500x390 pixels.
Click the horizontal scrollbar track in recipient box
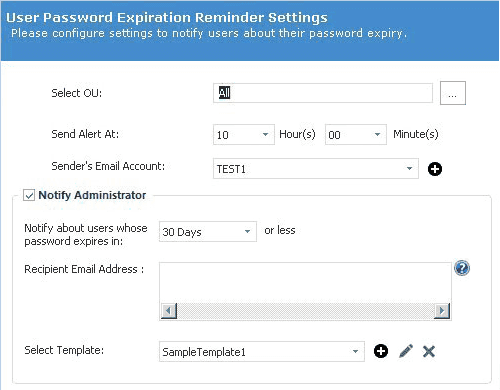[305, 311]
